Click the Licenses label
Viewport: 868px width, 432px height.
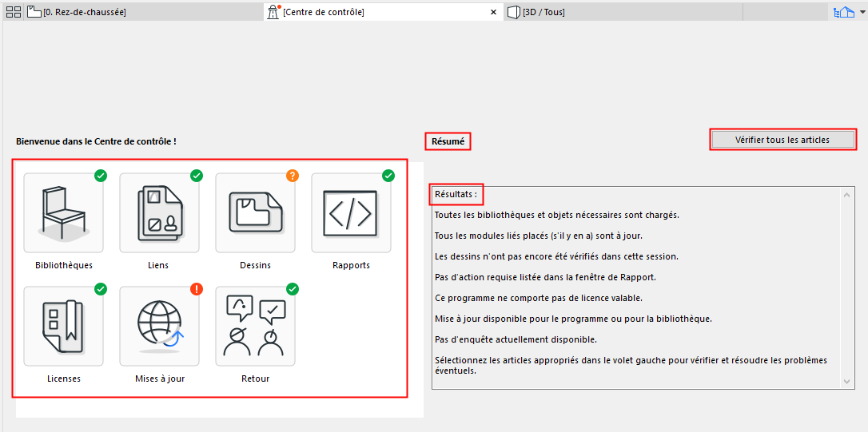pos(64,379)
